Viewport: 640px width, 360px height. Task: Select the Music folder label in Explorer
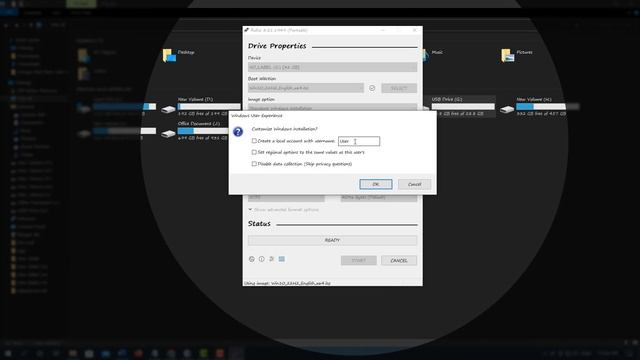[437, 52]
